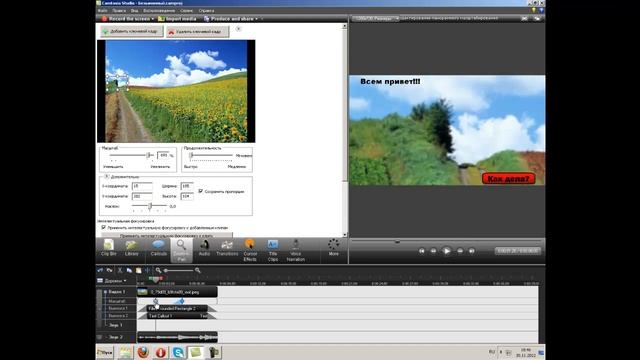Open the Library tab
This screenshot has height=360, width=640.
point(131,249)
